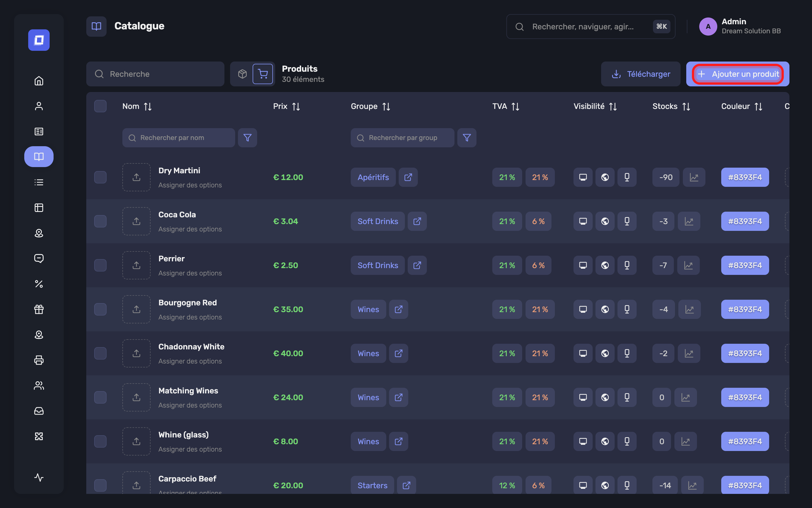
Task: Sort by Nom column arrows
Action: tap(148, 106)
